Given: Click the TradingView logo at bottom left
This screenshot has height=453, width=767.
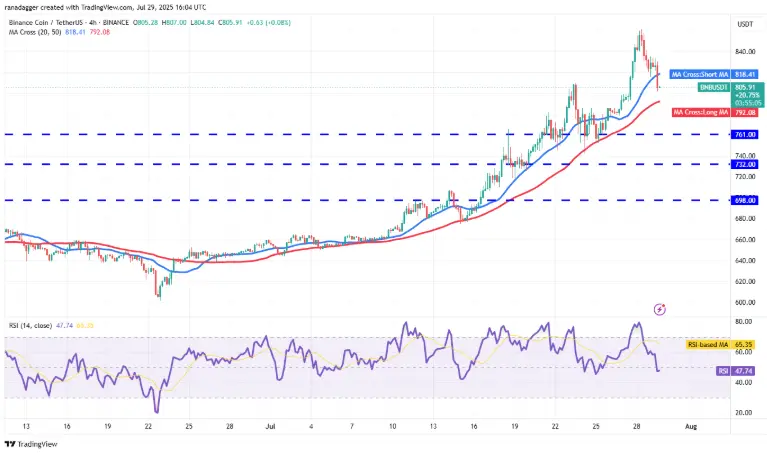Looking at the screenshot, I should pos(31,444).
